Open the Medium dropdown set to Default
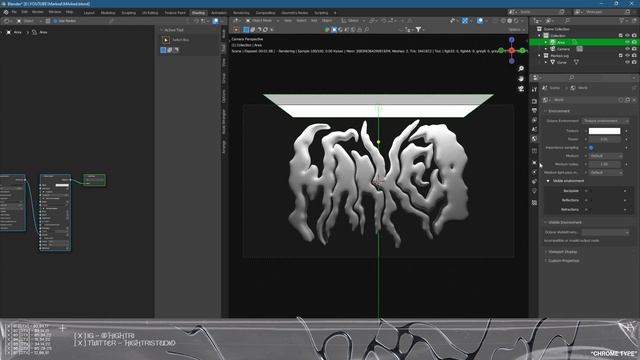640x360 pixels. tap(605, 156)
